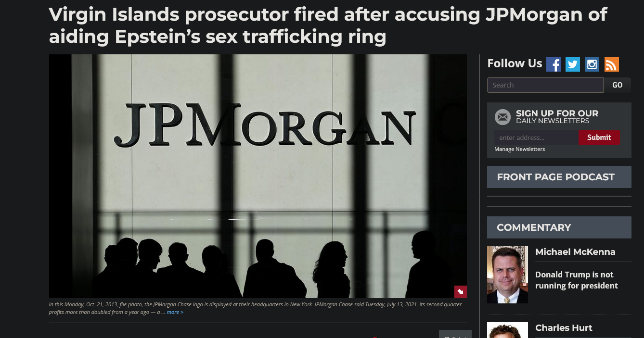Read 'Donald Trump is not running' article

[x=577, y=280]
